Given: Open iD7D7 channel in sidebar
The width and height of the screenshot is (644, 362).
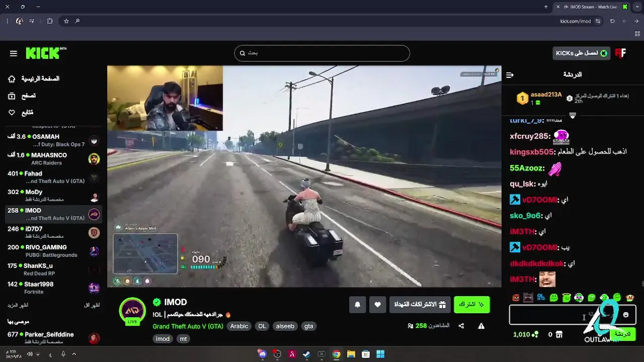Looking at the screenshot, I should pyautogui.click(x=53, y=233).
